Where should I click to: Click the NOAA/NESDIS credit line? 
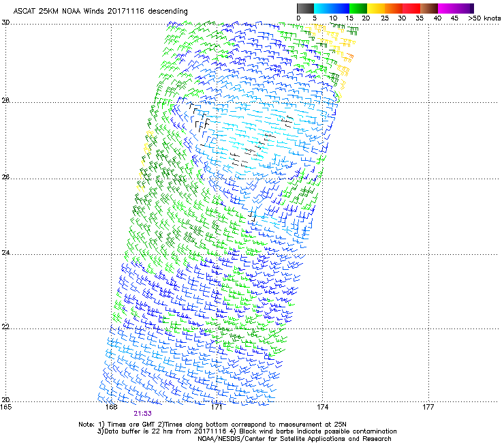click(x=294, y=439)
